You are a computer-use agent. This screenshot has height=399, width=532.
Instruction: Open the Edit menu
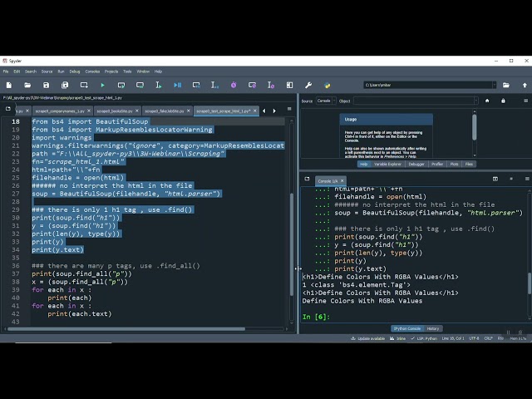coord(17,71)
